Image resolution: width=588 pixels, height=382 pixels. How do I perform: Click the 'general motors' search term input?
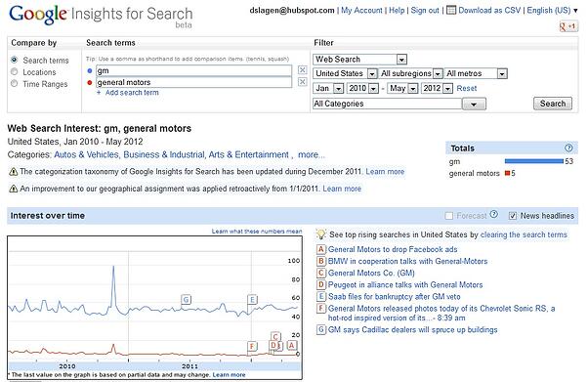tap(193, 82)
